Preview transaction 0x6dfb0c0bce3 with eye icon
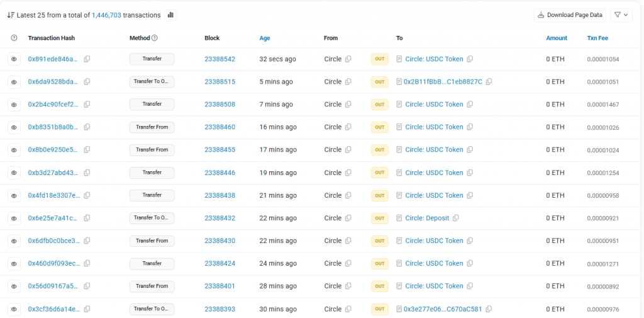The height and width of the screenshot is (318, 644). (x=14, y=241)
